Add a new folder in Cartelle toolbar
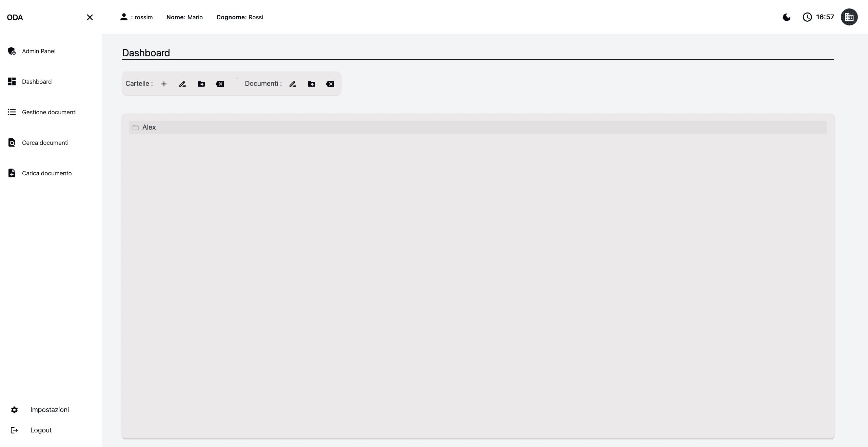This screenshot has width=868, height=447. 164,84
